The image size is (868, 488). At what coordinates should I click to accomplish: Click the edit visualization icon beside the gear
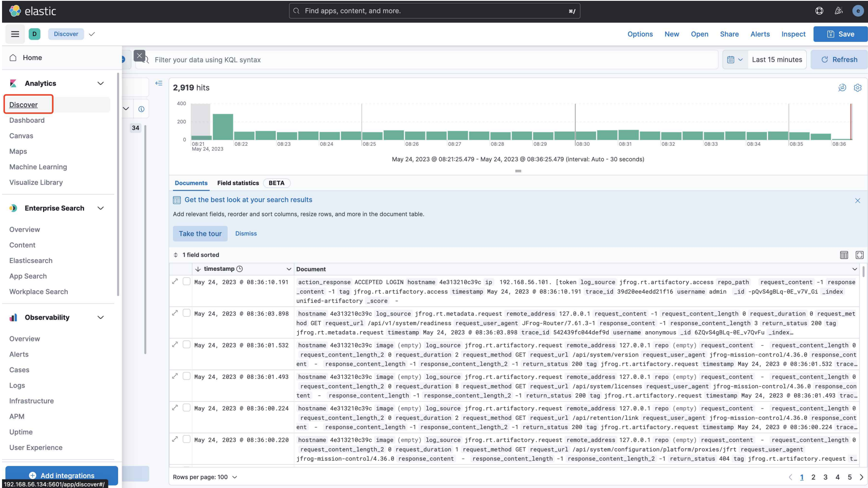[x=842, y=88]
